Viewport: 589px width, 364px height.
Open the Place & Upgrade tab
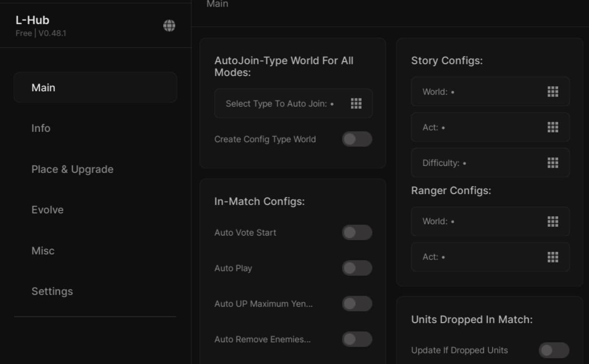point(72,169)
